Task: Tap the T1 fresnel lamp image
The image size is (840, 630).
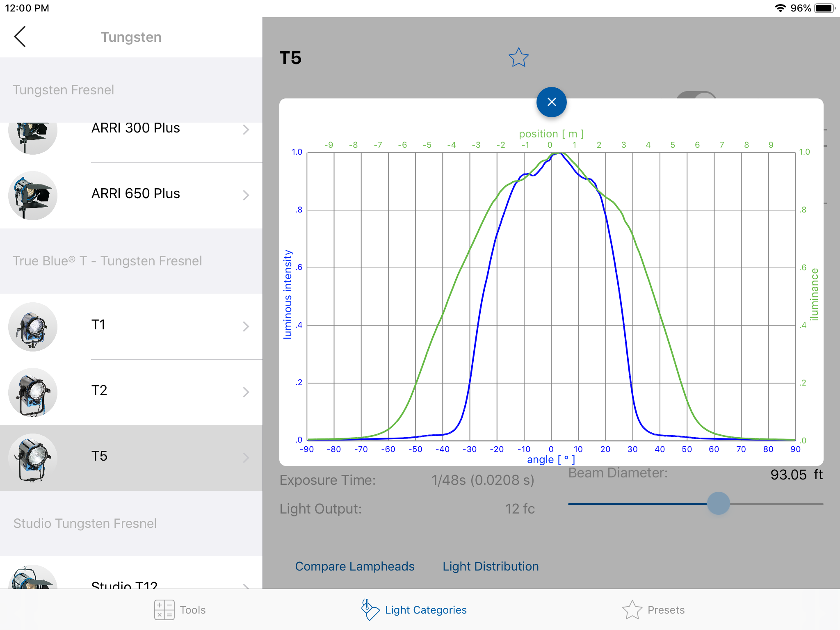Action: point(33,326)
